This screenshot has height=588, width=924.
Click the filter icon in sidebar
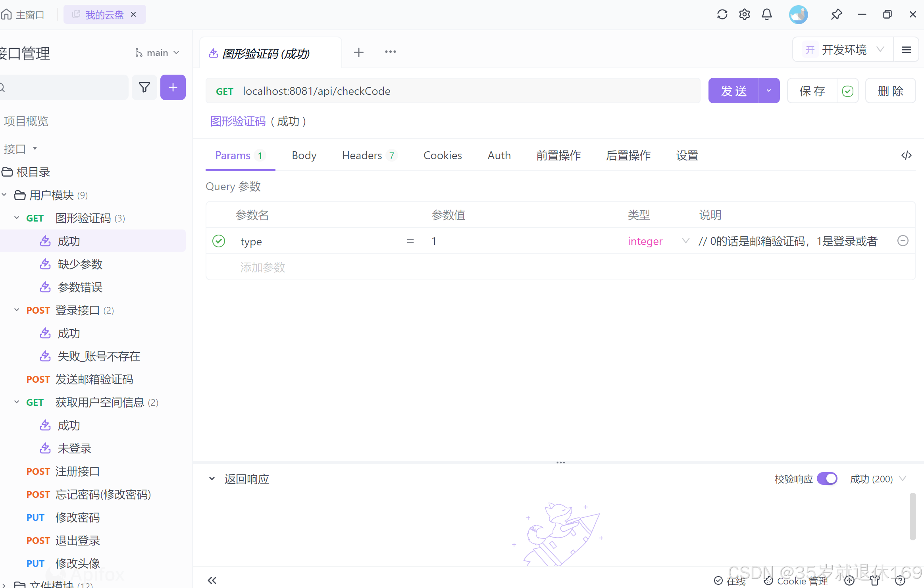(x=144, y=87)
